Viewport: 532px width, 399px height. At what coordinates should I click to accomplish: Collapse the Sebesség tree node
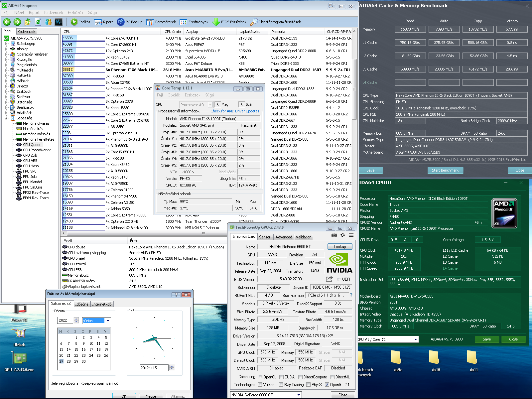pyautogui.click(x=6, y=118)
